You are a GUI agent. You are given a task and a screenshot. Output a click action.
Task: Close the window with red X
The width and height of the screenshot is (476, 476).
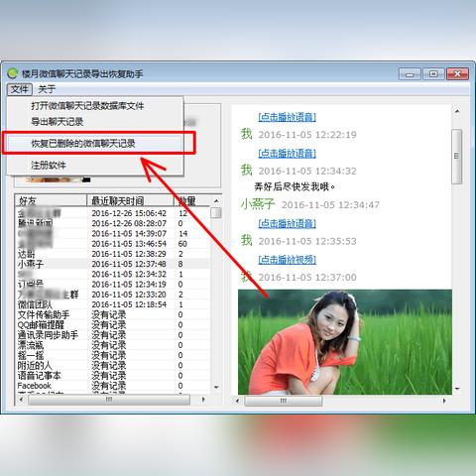pyautogui.click(x=457, y=73)
